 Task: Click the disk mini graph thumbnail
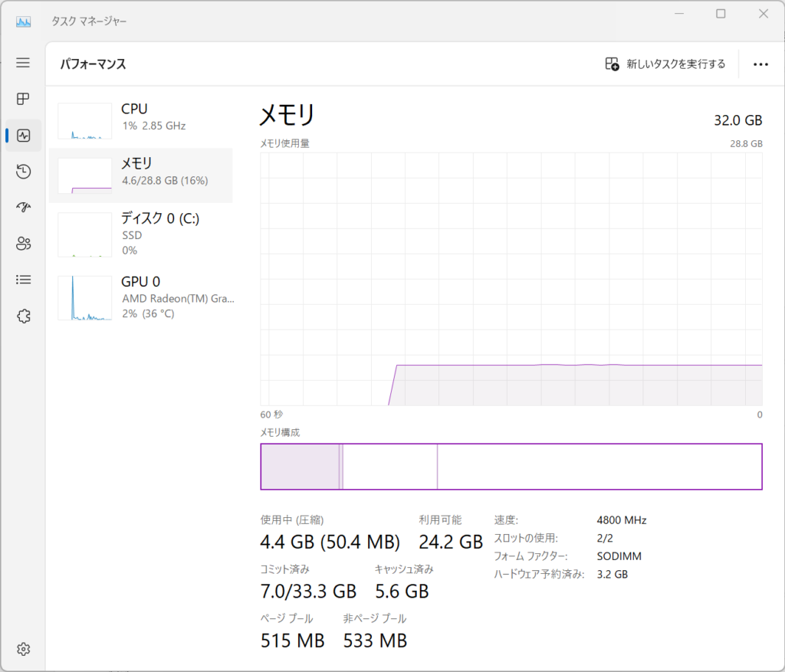point(84,234)
